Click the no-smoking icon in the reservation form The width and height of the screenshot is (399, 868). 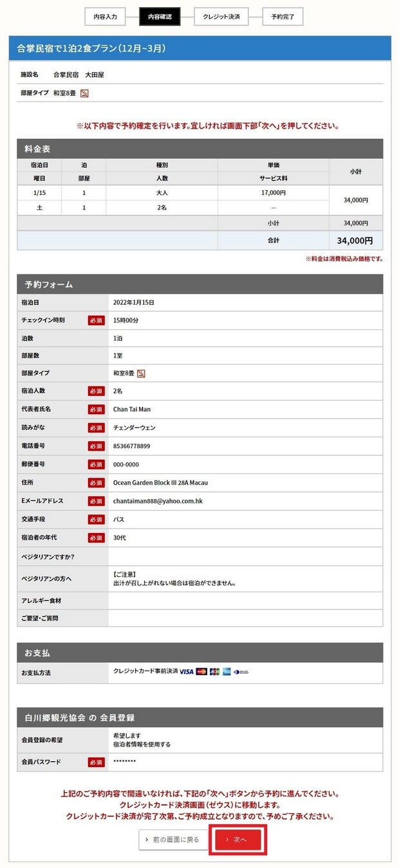141,374
